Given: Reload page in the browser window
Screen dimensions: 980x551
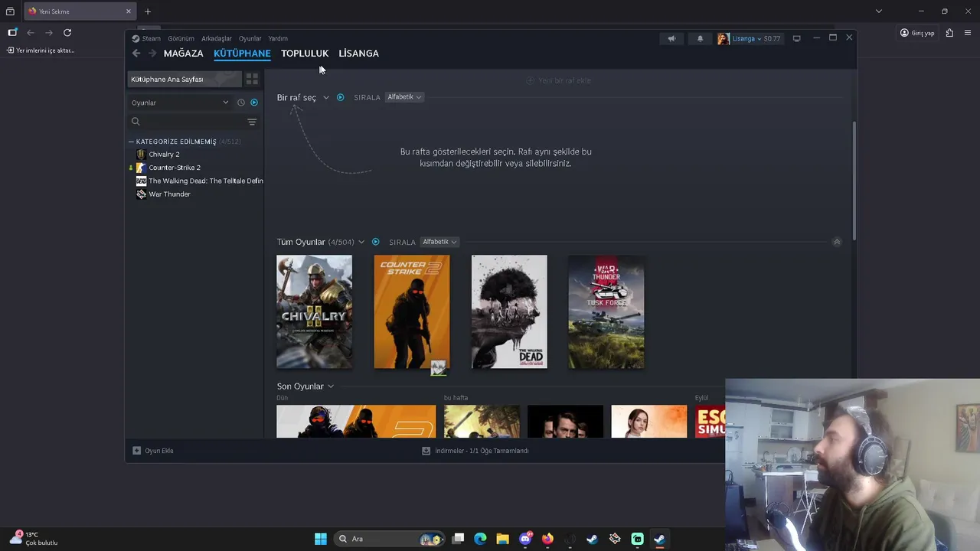Looking at the screenshot, I should click(67, 33).
